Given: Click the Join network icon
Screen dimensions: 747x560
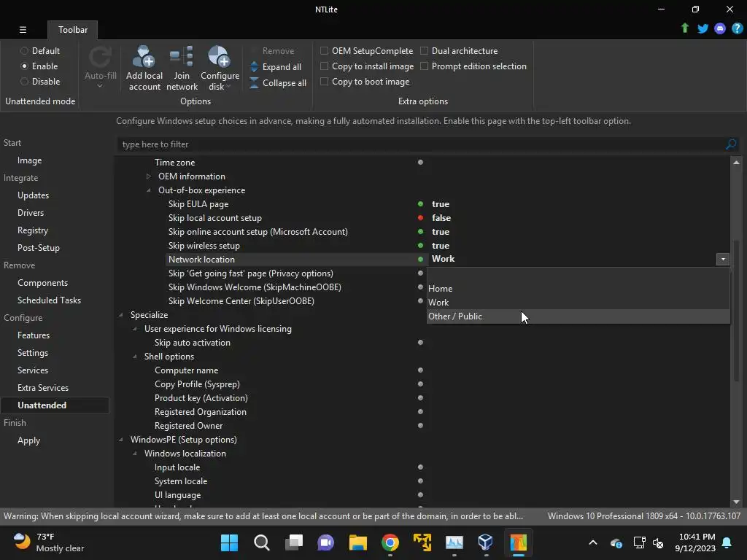Looking at the screenshot, I should pyautogui.click(x=182, y=57).
